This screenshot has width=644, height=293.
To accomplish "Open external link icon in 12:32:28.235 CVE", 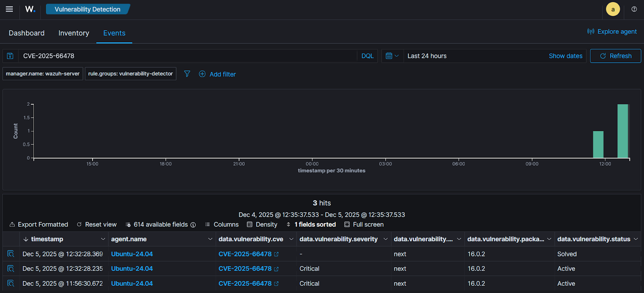I will 277,269.
